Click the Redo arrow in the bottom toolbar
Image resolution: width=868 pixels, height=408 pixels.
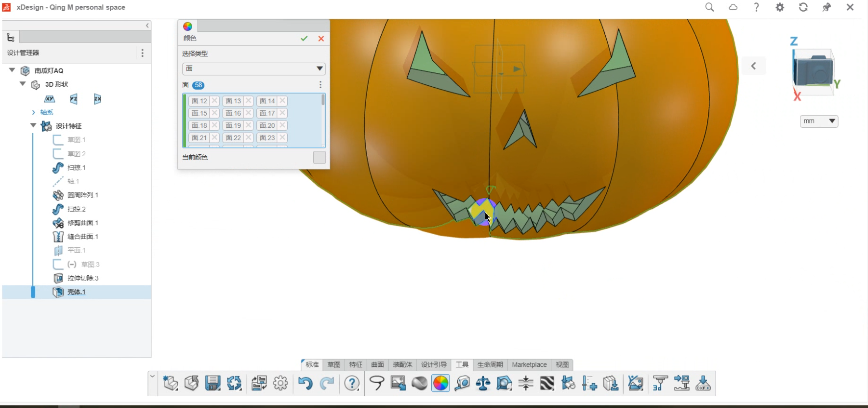[x=327, y=383]
